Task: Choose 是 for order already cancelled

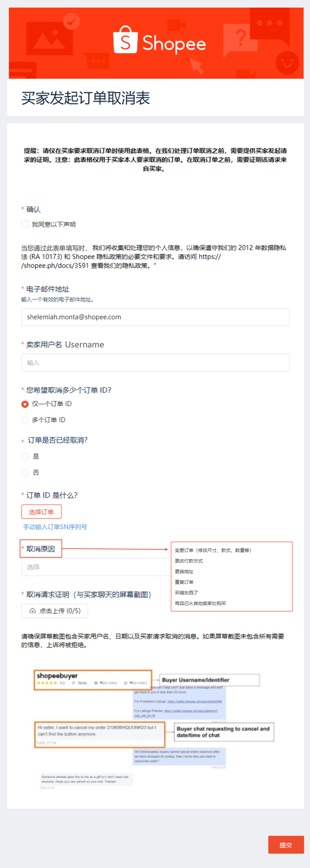Action: pyautogui.click(x=25, y=457)
